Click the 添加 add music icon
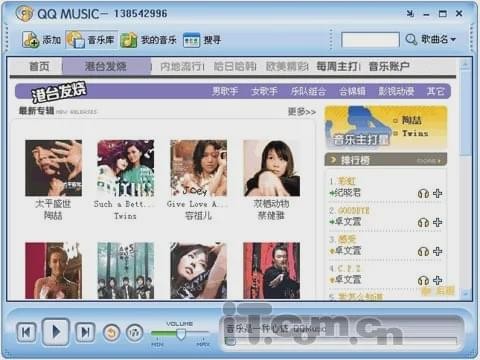This screenshot has width=480, height=360. (31, 40)
